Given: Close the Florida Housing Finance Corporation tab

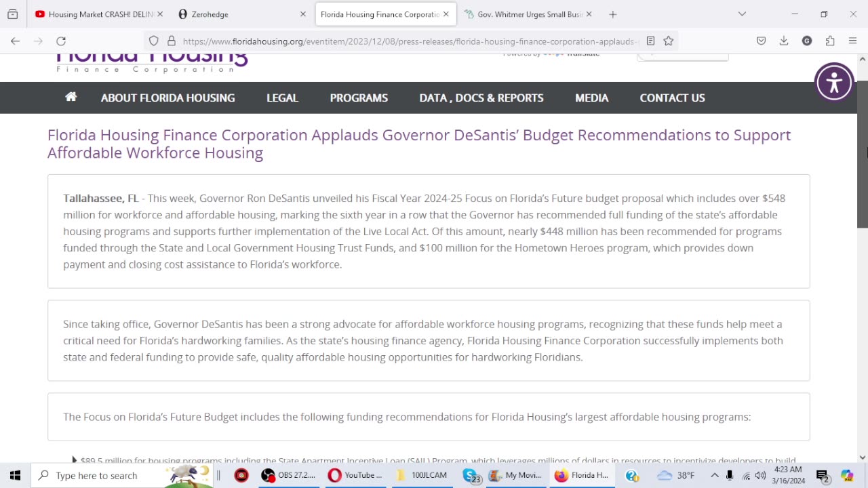Looking at the screenshot, I should pyautogui.click(x=446, y=14).
